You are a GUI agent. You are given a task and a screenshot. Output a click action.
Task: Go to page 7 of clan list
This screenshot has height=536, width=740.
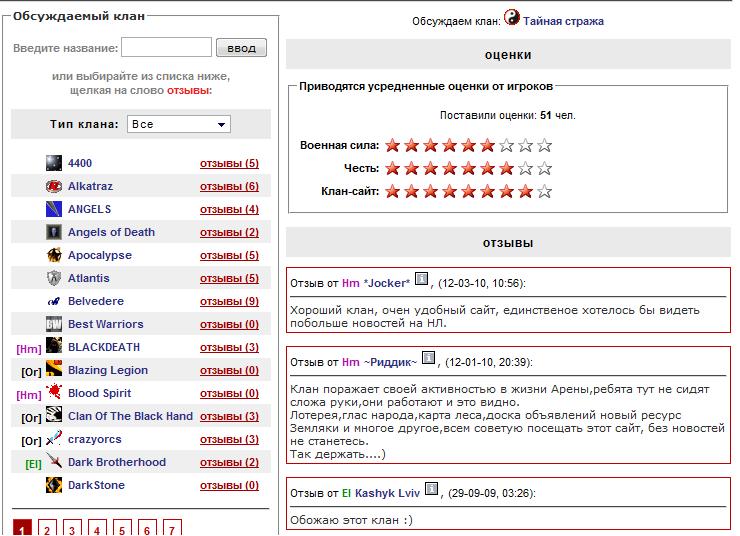(172, 529)
